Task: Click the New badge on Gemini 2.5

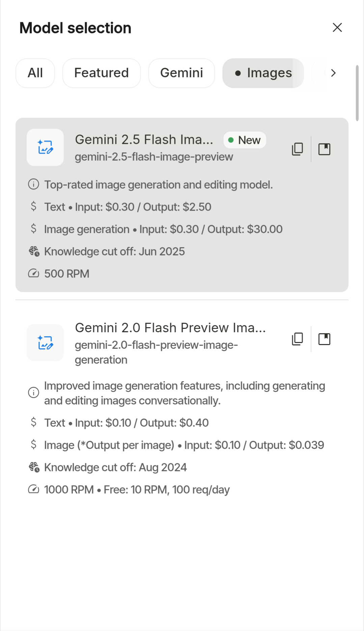Action: (245, 140)
